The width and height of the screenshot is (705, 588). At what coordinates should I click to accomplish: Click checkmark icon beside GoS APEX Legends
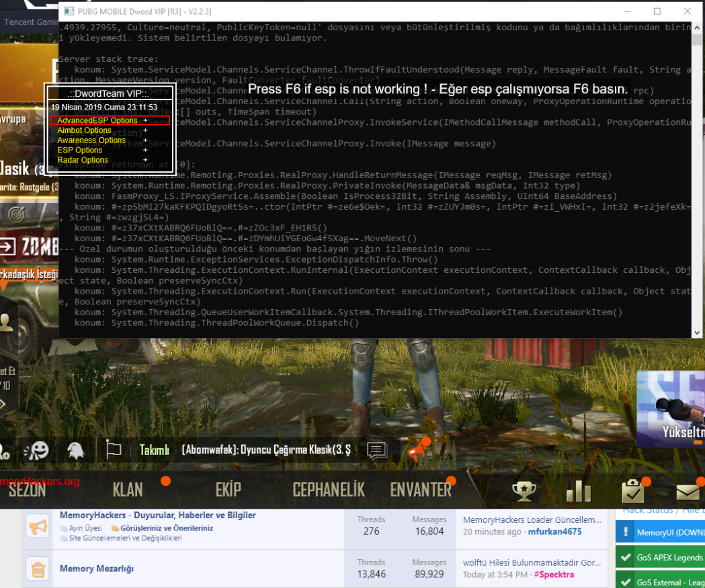626,558
